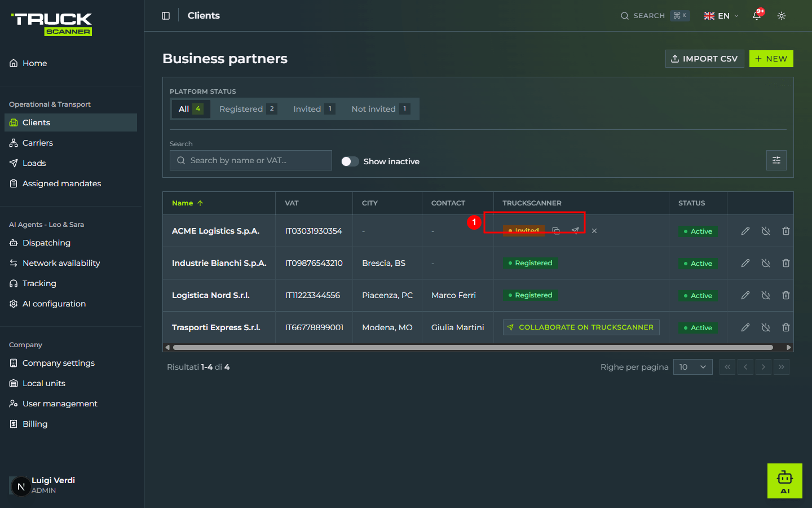Edit Industrie Bianchi S.p.A. with pencil
The image size is (812, 508).
pyautogui.click(x=745, y=263)
